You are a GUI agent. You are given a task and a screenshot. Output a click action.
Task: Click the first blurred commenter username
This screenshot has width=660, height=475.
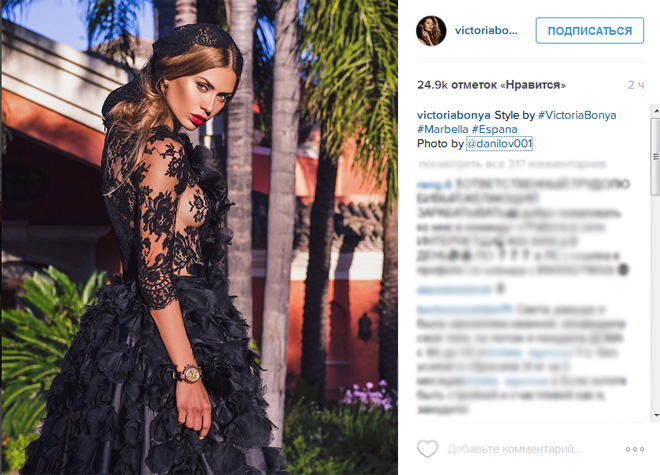tap(434, 184)
